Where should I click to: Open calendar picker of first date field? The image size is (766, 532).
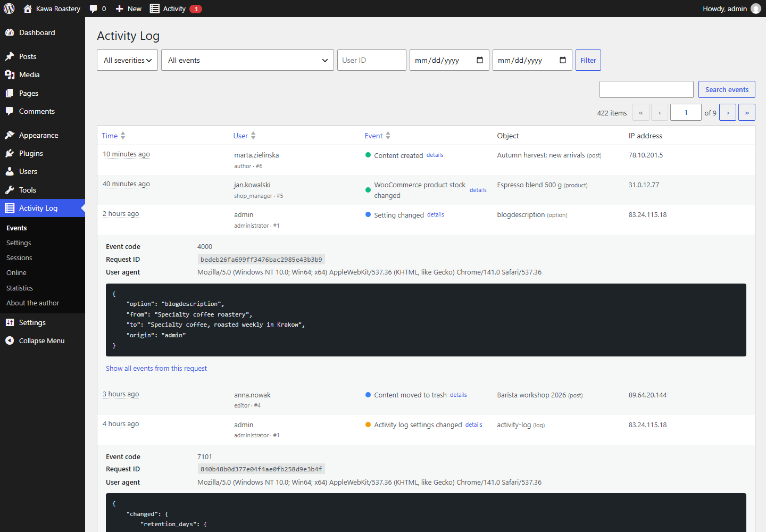pos(480,60)
